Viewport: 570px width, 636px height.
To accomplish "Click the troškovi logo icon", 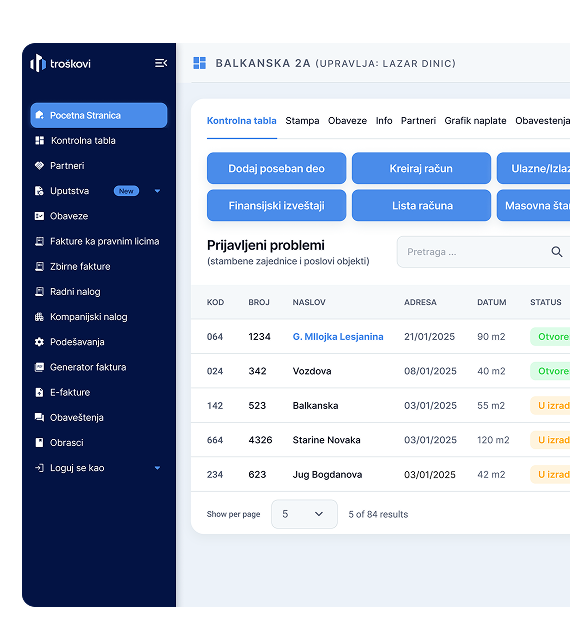I will click(38, 63).
